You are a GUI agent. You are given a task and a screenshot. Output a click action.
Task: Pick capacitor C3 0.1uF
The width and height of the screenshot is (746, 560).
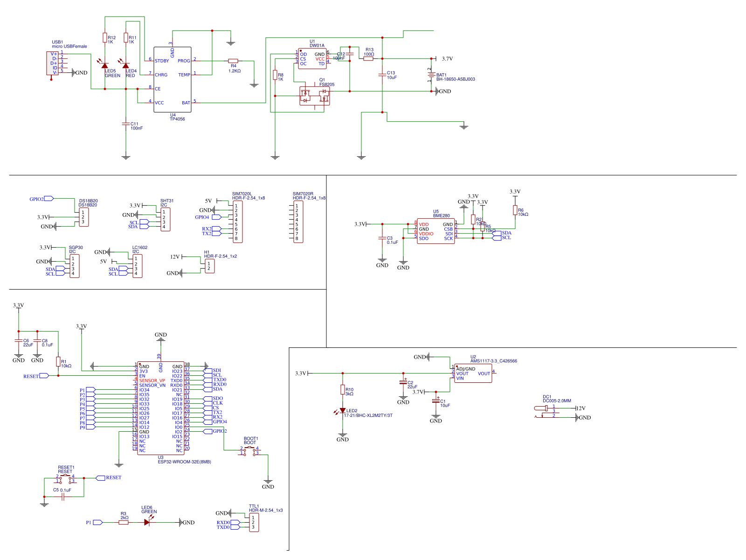click(382, 238)
